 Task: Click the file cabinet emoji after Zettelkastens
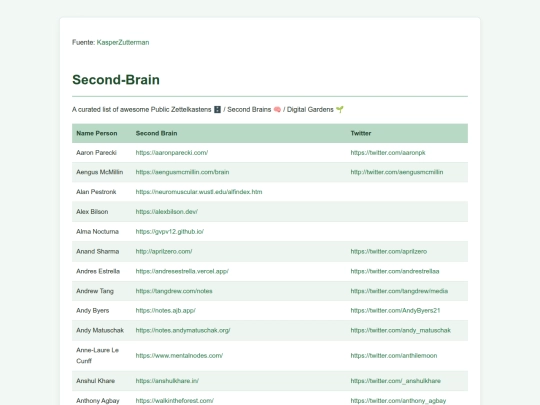pos(217,110)
